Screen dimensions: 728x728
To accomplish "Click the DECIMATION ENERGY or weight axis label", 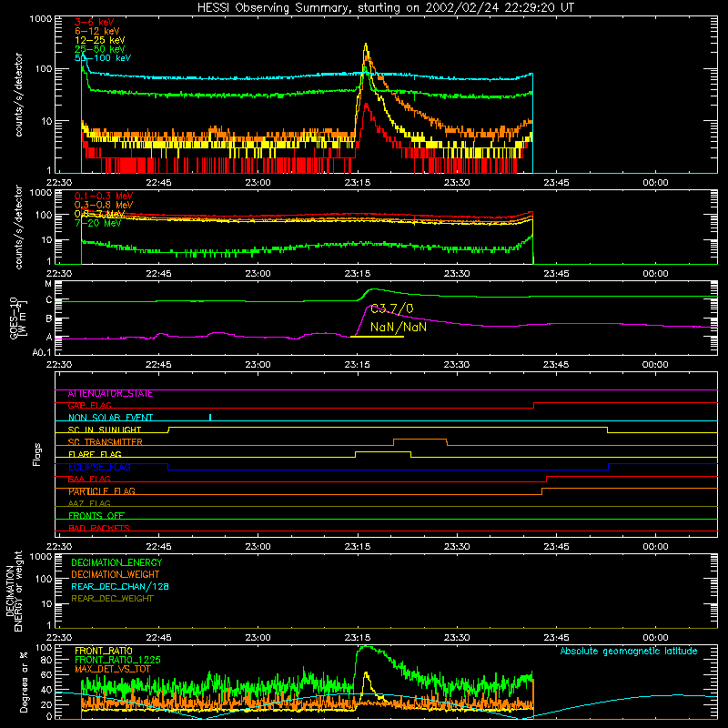I will tap(14, 591).
